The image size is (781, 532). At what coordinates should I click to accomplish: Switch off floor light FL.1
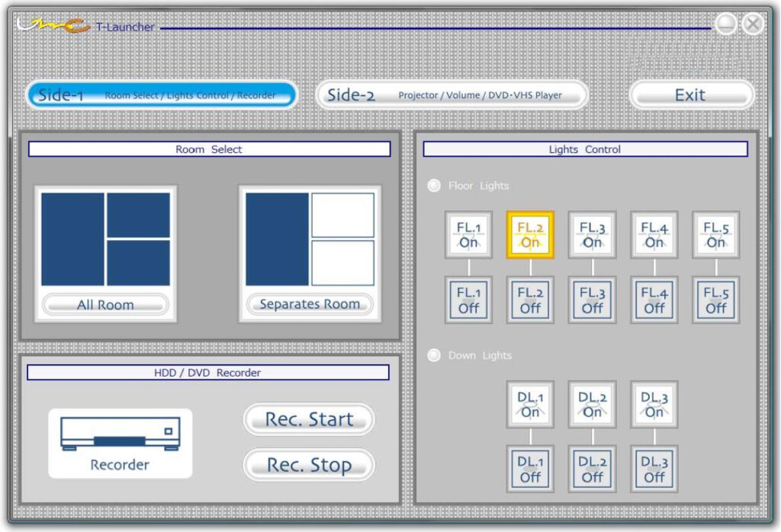click(x=468, y=300)
